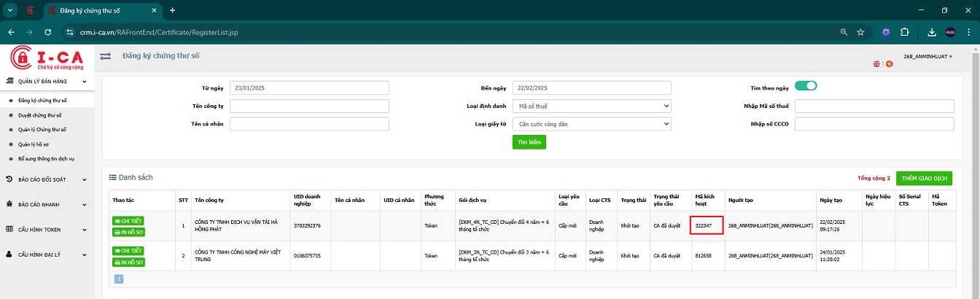Viewport: 980px width, 299px height.
Task: Open Quản lý hồ sơ sidebar item
Action: point(35,144)
